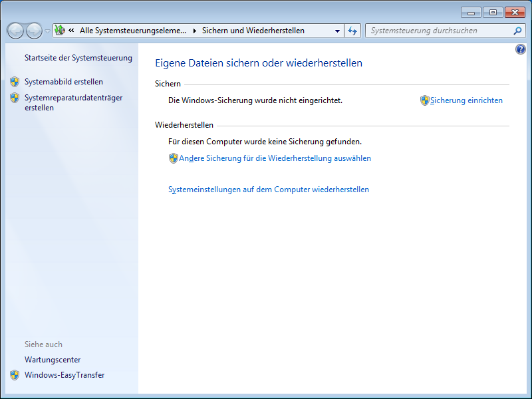The width and height of the screenshot is (532, 399).
Task: Click the magnifying glass search icon
Action: [517, 31]
